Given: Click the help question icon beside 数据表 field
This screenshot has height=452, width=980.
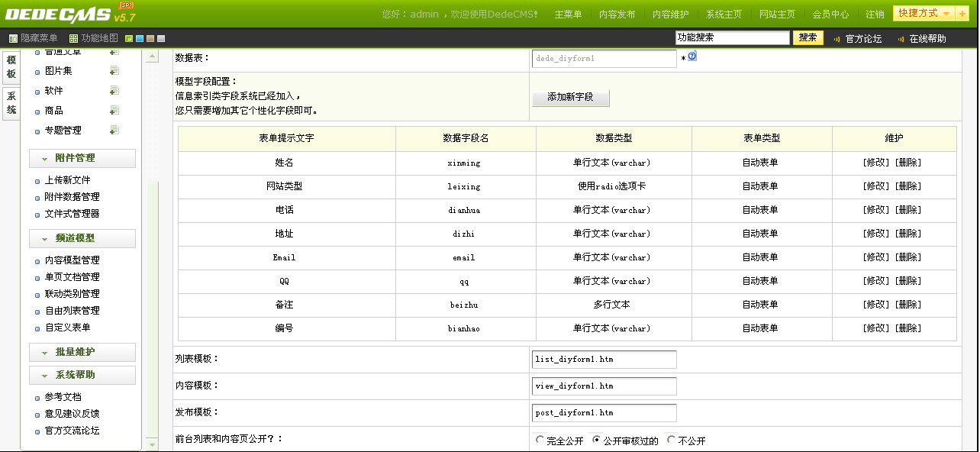Looking at the screenshot, I should [x=692, y=56].
